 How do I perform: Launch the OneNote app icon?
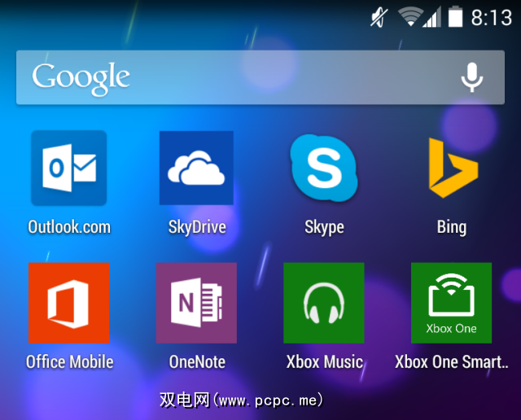[x=196, y=303]
